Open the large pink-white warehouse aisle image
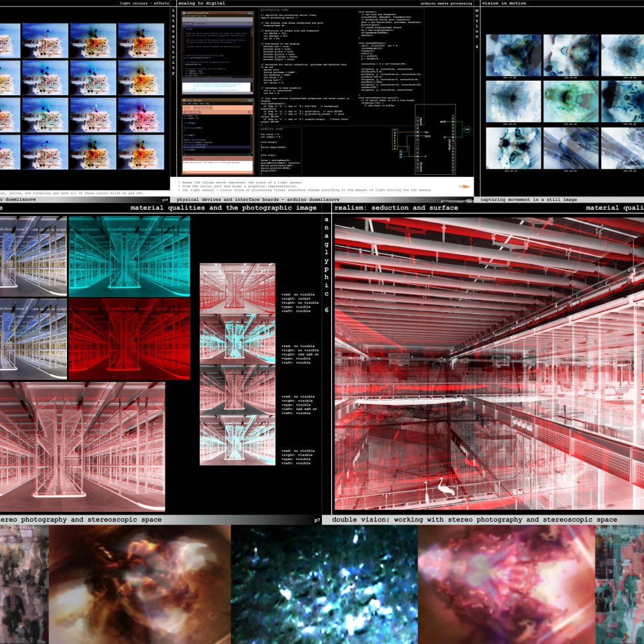 pyautogui.click(x=82, y=447)
